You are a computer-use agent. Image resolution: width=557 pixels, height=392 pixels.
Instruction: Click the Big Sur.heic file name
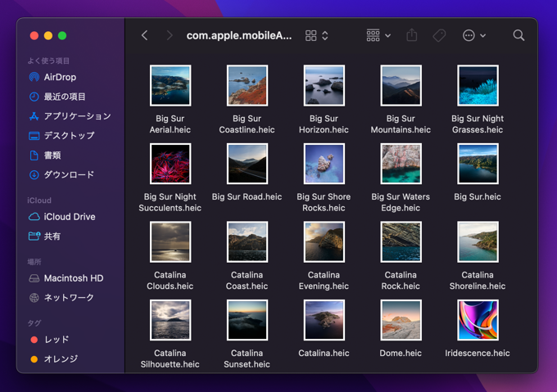click(478, 197)
